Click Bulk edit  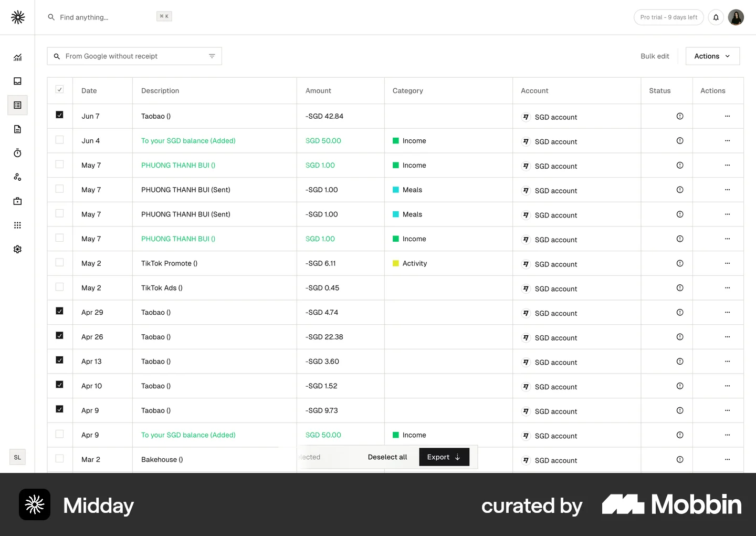pos(655,56)
